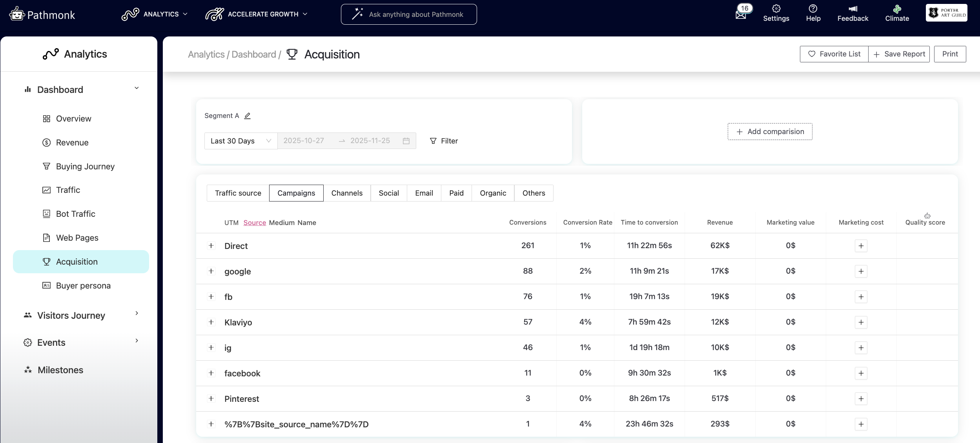The height and width of the screenshot is (443, 980).
Task: Open Buying Journey in sidebar
Action: tap(85, 166)
